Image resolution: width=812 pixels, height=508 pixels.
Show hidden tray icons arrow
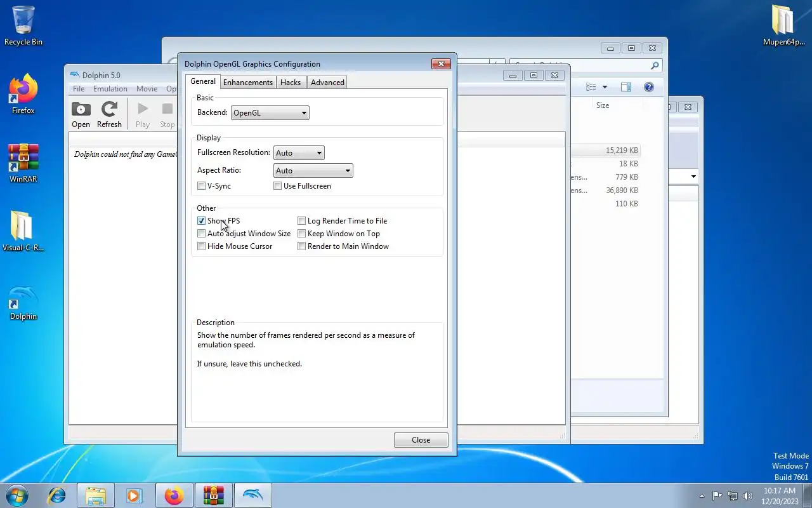coord(702,496)
